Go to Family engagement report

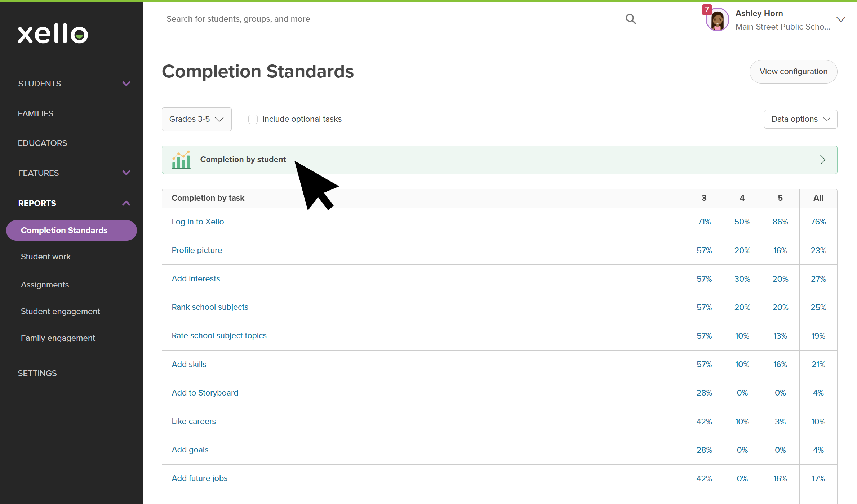tap(58, 338)
